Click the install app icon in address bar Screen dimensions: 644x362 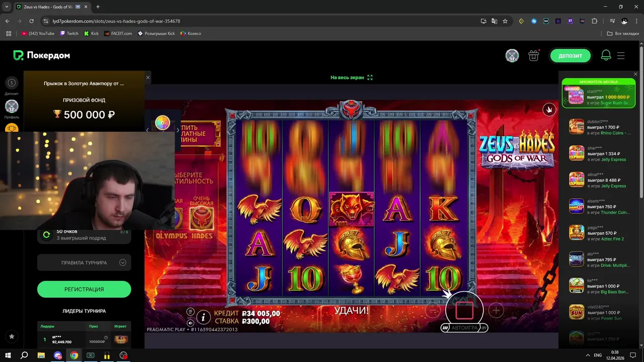point(484,21)
